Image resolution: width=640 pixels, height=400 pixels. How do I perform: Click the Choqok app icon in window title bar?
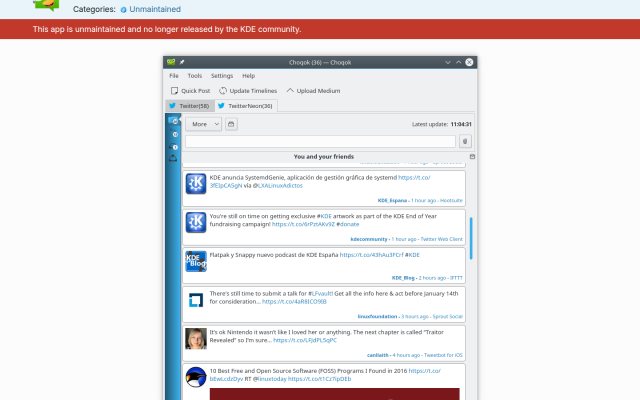point(171,62)
